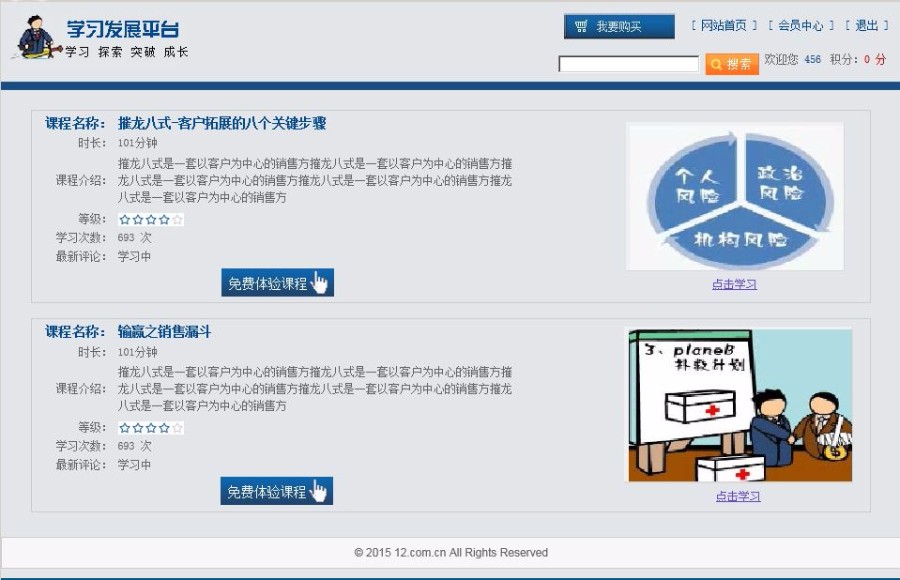900x580 pixels.
Task: Click the 我要购买 purchase button
Action: pos(619,26)
